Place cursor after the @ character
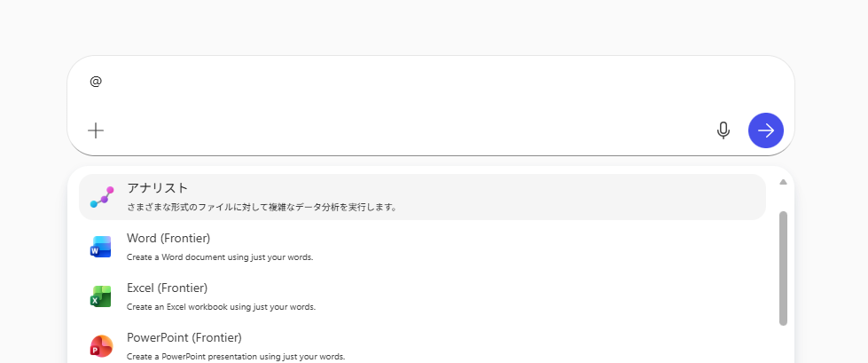The height and width of the screenshot is (363, 868). click(104, 82)
